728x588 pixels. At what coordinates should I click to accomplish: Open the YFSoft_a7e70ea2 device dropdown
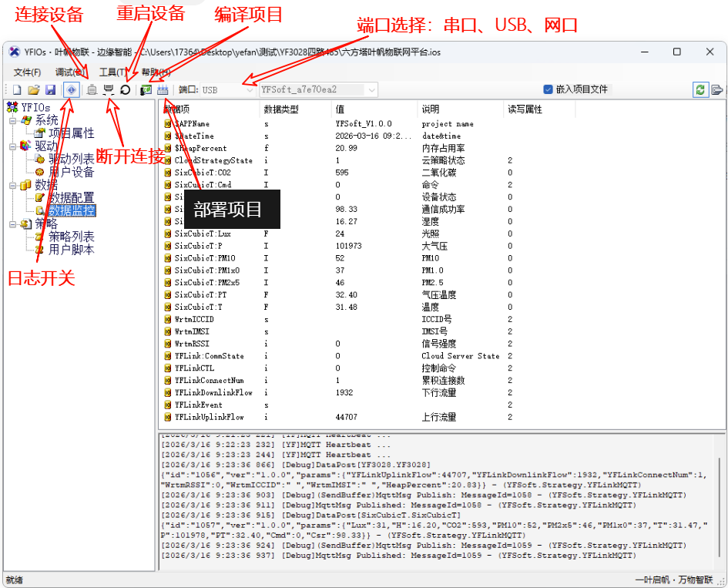click(x=369, y=89)
